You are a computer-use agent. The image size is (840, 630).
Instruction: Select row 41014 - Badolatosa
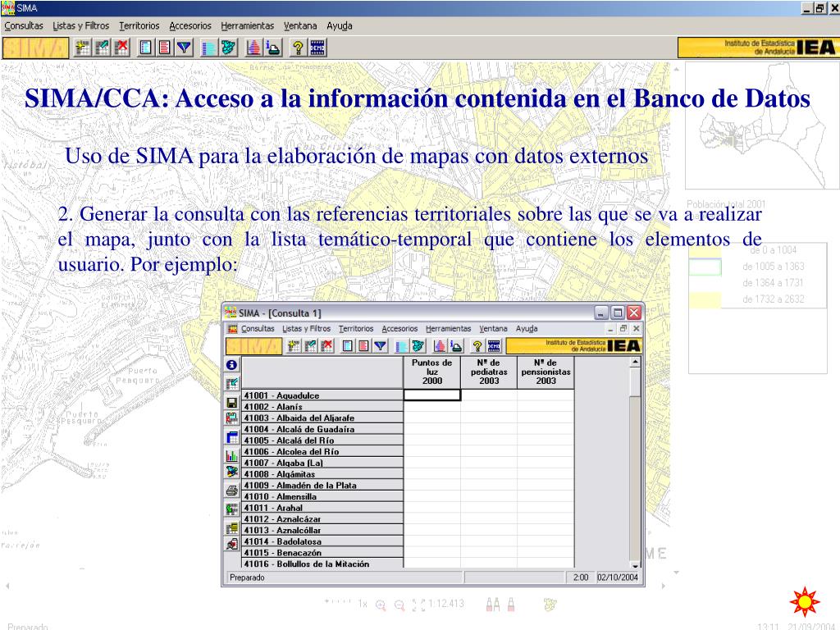tap(322, 541)
